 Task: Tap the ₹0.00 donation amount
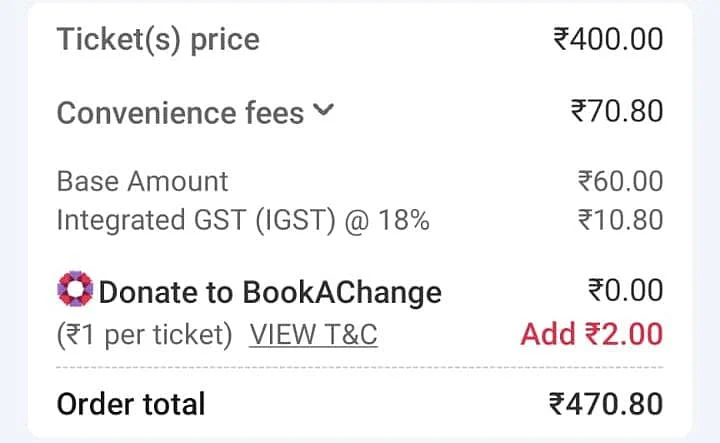(624, 291)
